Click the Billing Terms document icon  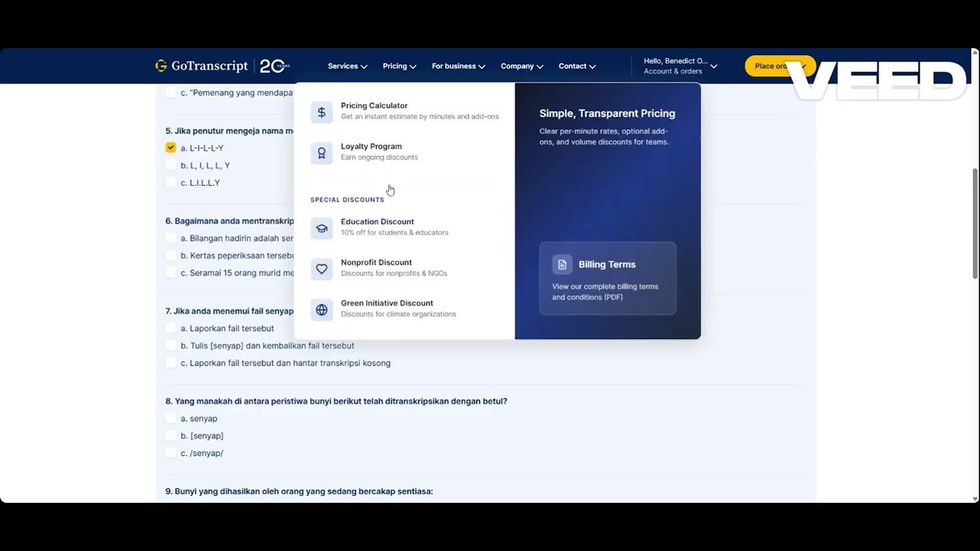(562, 265)
